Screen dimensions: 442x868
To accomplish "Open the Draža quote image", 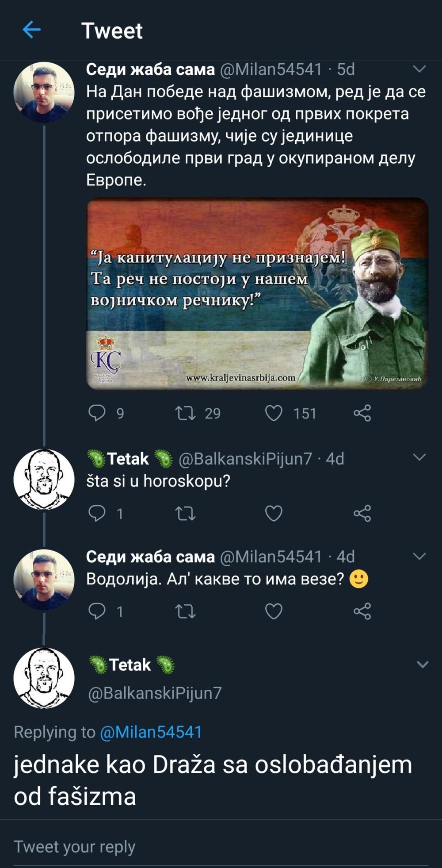I will click(x=257, y=293).
